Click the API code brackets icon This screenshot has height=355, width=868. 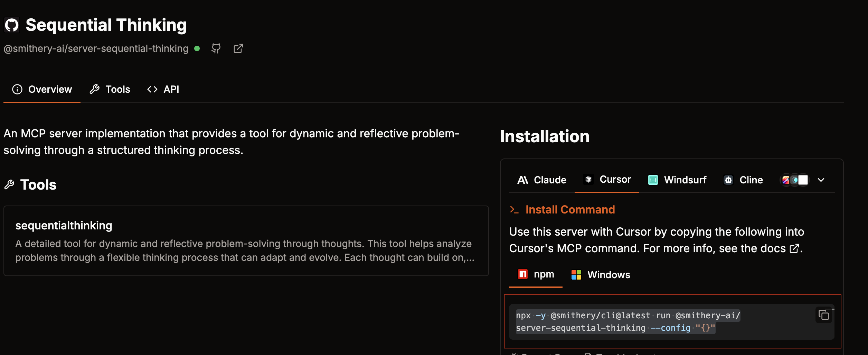pos(152,89)
